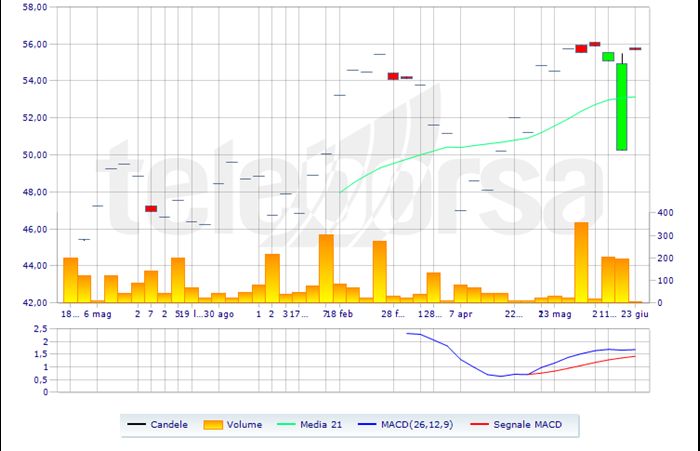
Task: Click the 23 giu date label
Action: click(x=635, y=314)
